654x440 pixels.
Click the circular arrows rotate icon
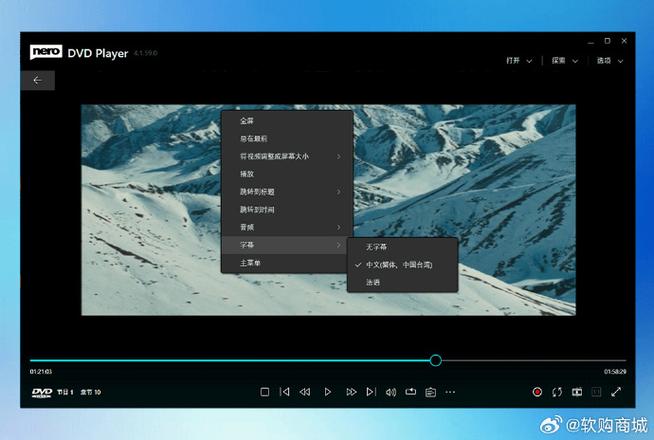[557, 392]
